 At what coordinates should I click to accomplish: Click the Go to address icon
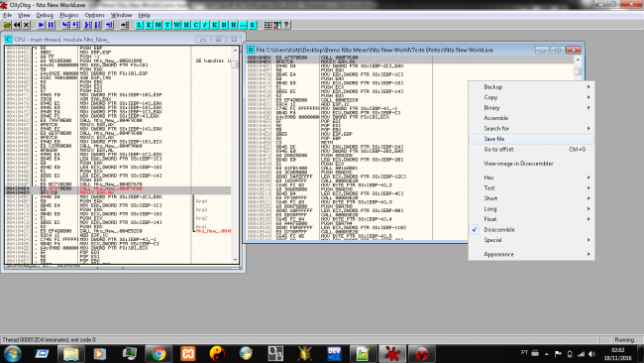[x=124, y=25]
